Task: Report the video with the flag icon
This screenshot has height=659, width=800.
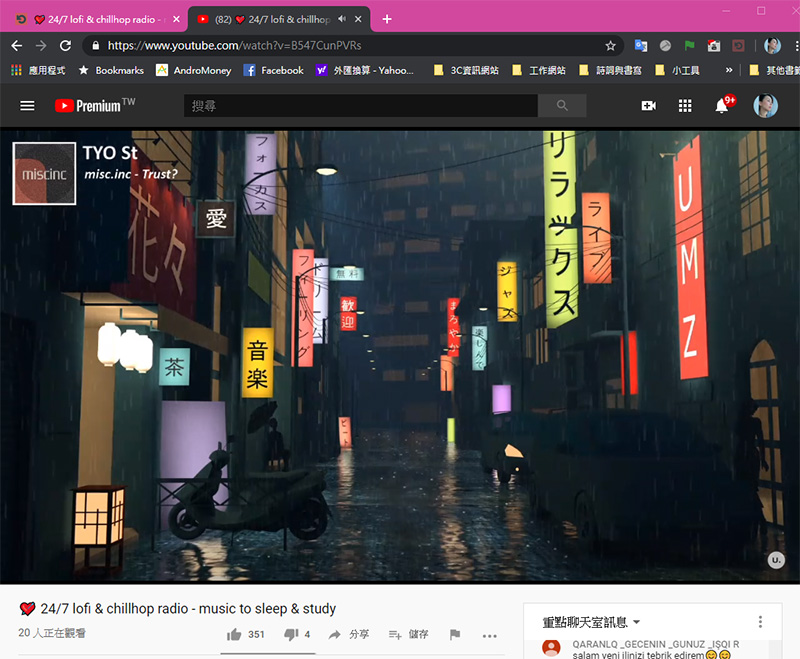Action: tap(455, 634)
